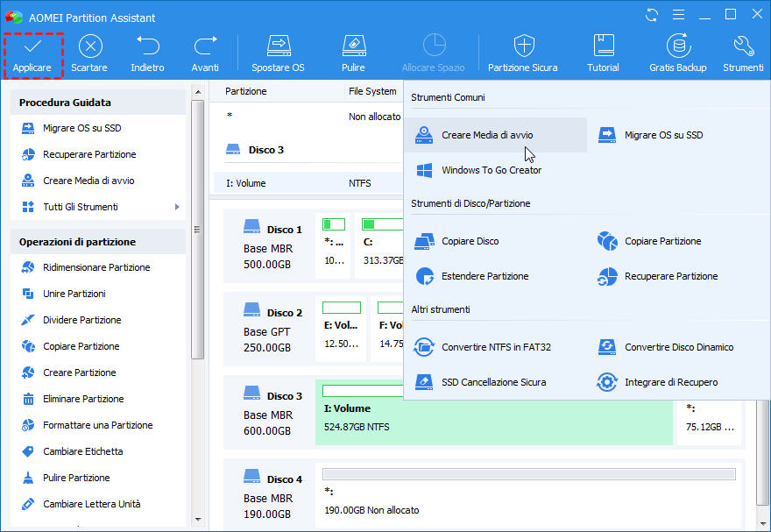Click Formattare una Partizione in sidebar
Viewport: 771px width, 532px height.
[97, 425]
